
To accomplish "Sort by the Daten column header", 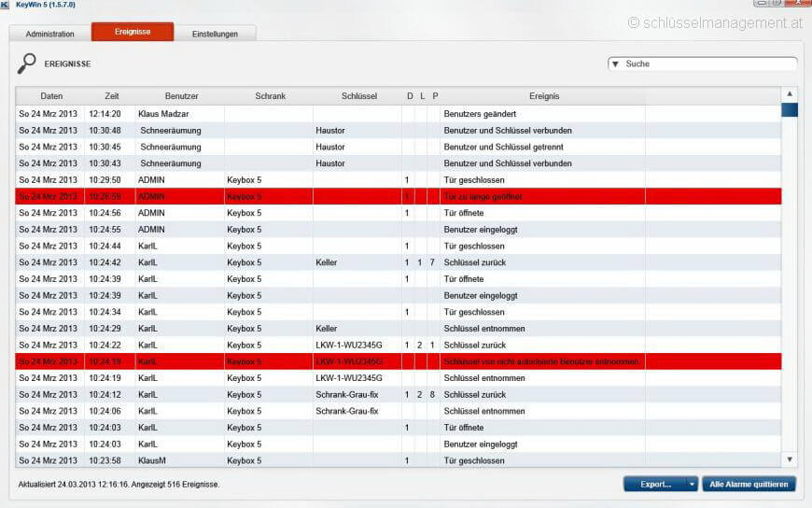I will (51, 96).
